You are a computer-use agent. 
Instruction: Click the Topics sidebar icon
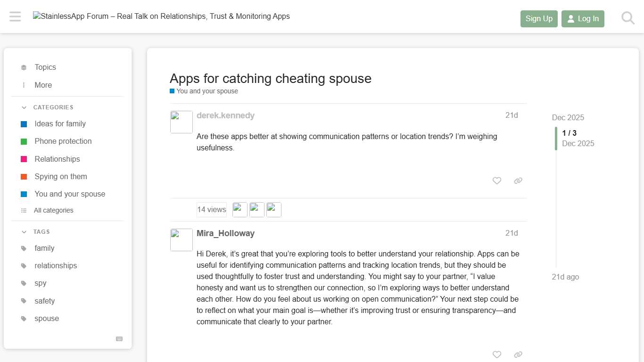coord(24,67)
